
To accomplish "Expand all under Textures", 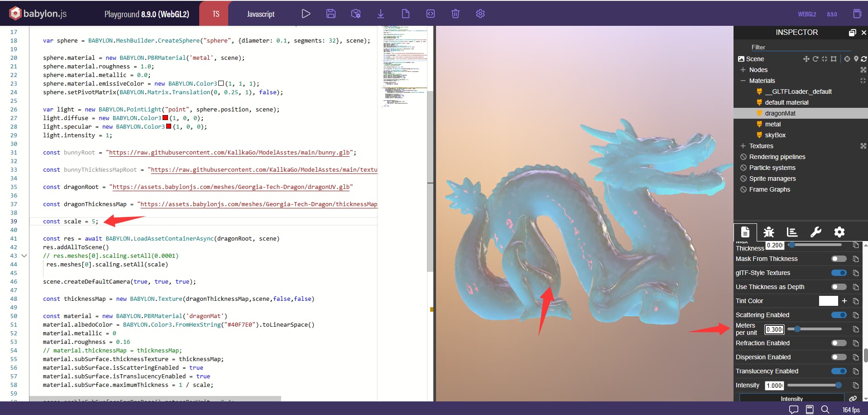I will [x=863, y=146].
